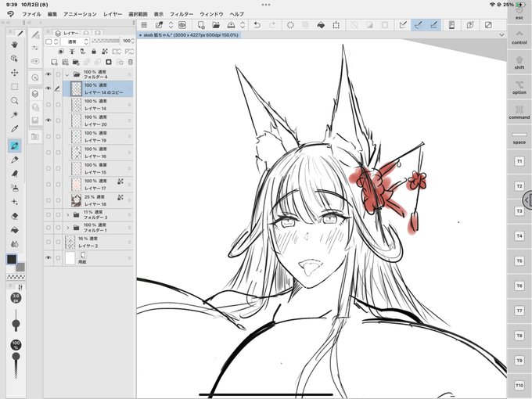Viewport: 532px width, 399px height.
Task: Open the ウィンドウ menu
Action: 211,14
